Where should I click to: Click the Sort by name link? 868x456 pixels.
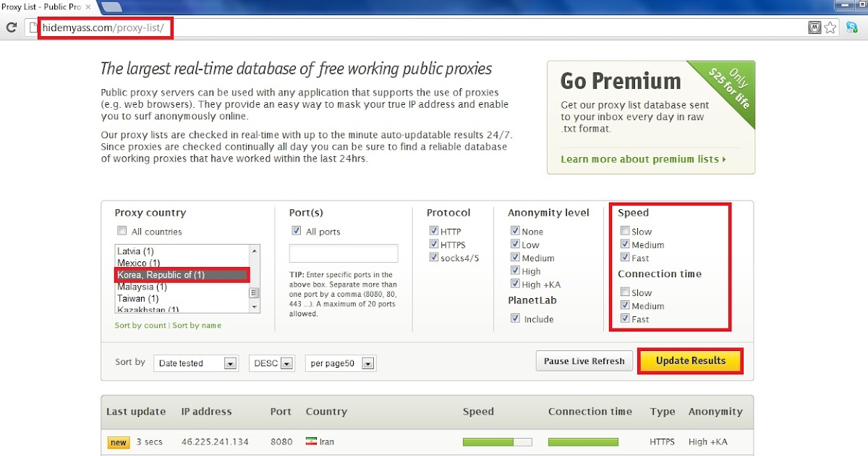point(197,326)
